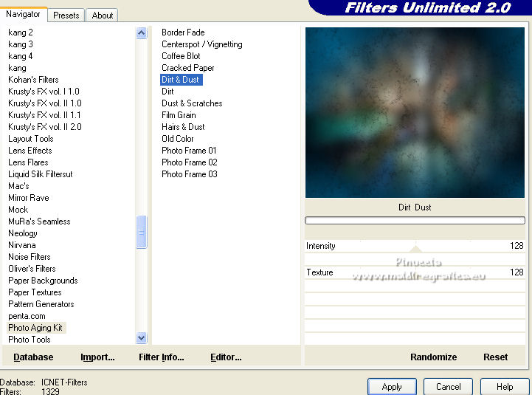The width and height of the screenshot is (532, 395).
Task: Click the Database button
Action: [x=33, y=357]
